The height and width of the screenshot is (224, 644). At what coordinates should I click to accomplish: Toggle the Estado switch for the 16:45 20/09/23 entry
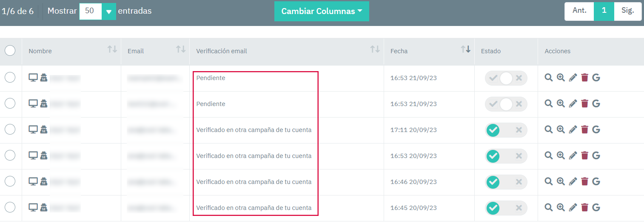(506, 208)
